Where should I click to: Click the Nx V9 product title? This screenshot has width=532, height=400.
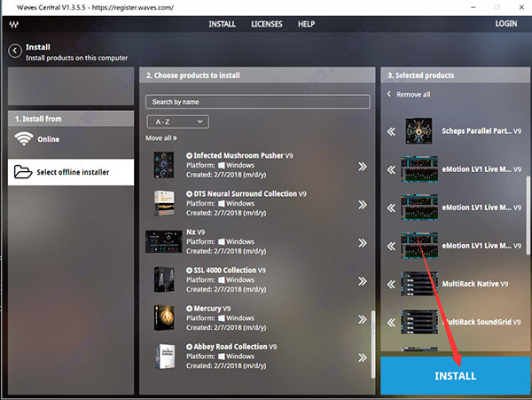(195, 232)
